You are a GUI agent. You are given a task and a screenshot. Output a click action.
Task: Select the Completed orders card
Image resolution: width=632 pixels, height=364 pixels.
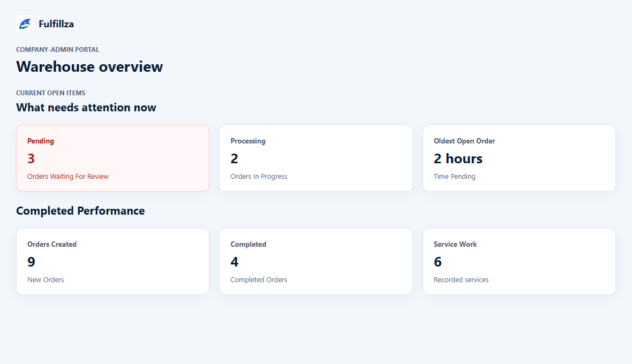point(315,261)
